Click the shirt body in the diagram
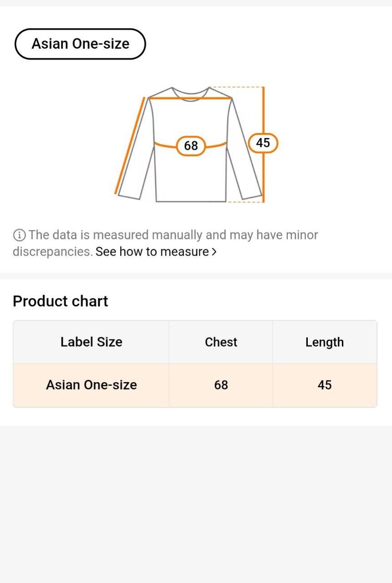Image resolution: width=392 pixels, height=583 pixels. pos(191,178)
